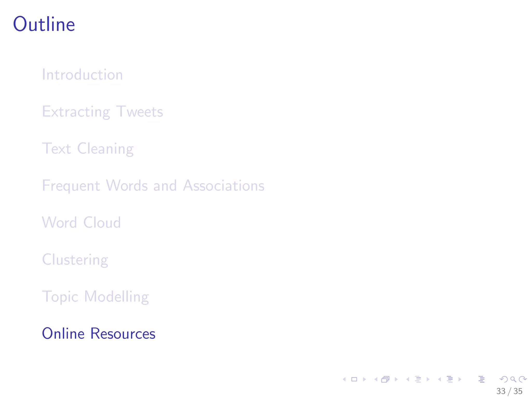
Task: Jump to previous section arrow
Action: (440, 380)
